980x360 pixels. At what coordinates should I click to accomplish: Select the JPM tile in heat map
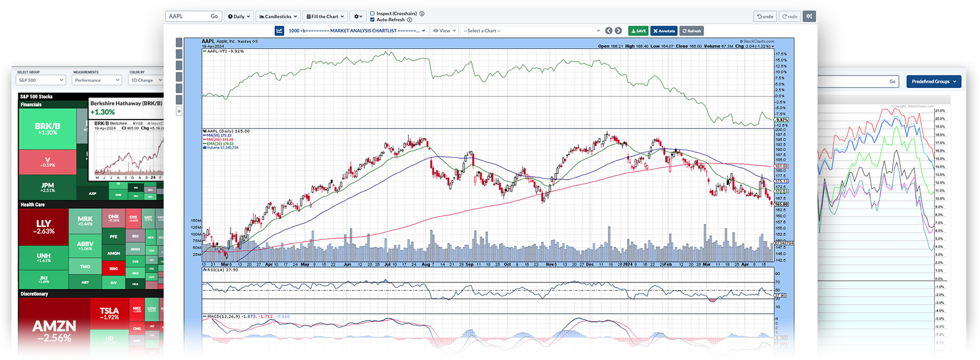pyautogui.click(x=47, y=187)
